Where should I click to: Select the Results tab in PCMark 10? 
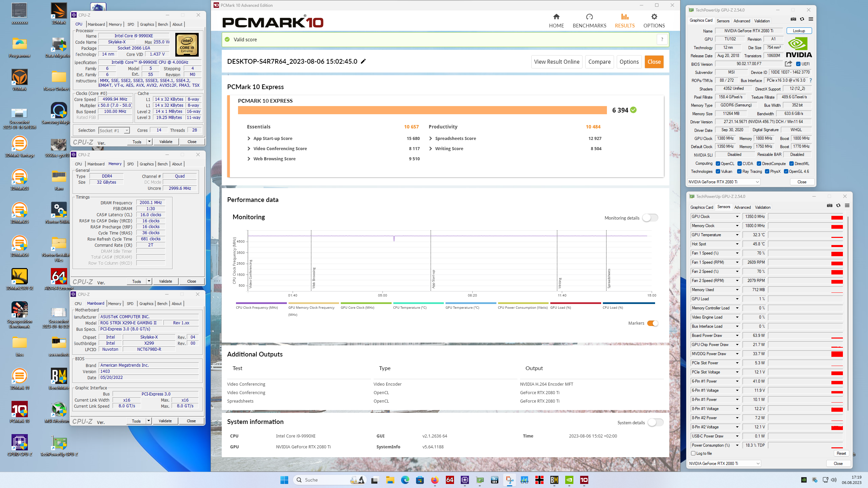[625, 21]
